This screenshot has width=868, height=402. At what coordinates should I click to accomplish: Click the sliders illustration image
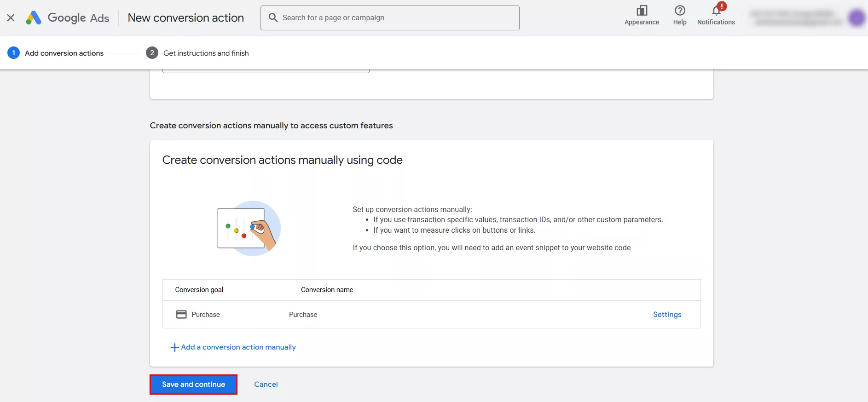249,229
